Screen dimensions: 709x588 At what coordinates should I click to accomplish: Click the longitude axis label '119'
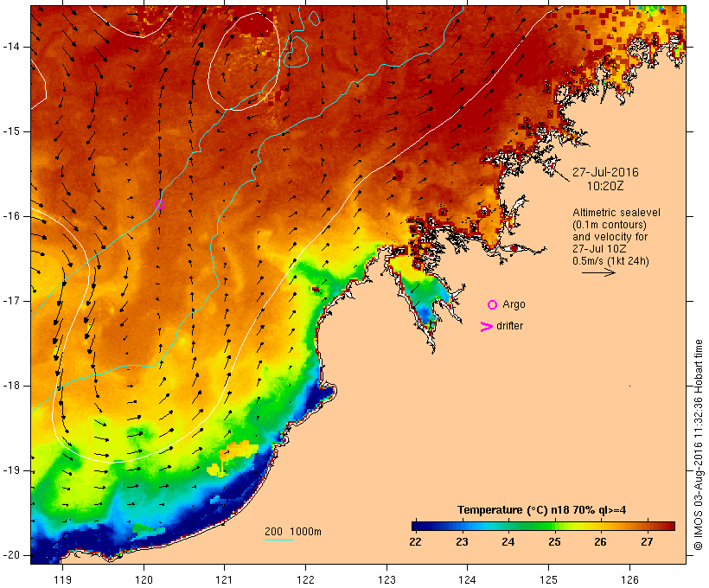pyautogui.click(x=62, y=579)
